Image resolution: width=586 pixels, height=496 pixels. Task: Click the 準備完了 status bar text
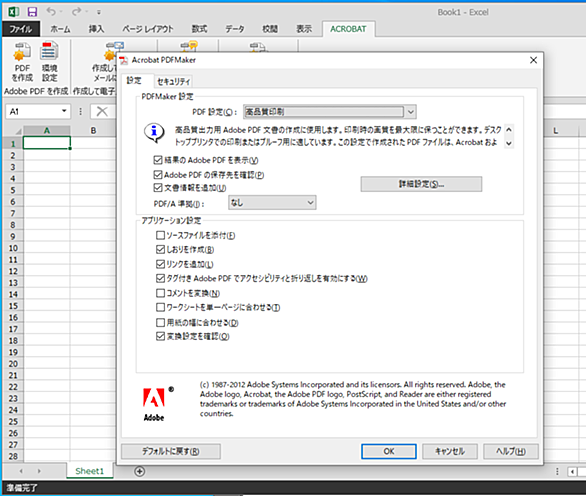(x=22, y=488)
